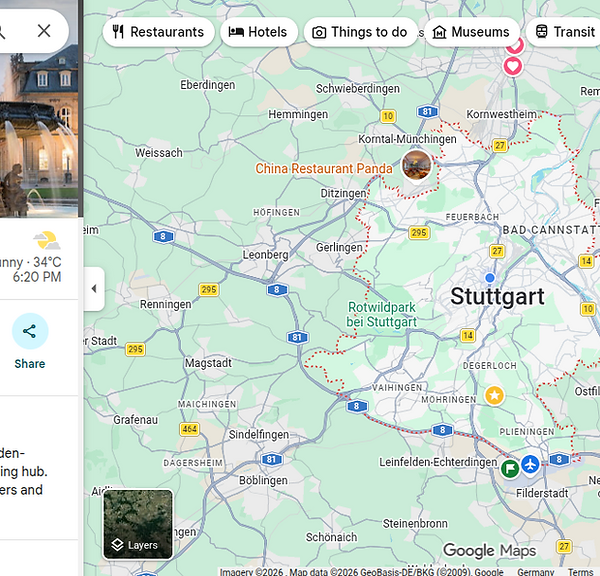Click the Schönaich town label
Screen dimensions: 600x576
click(331, 537)
